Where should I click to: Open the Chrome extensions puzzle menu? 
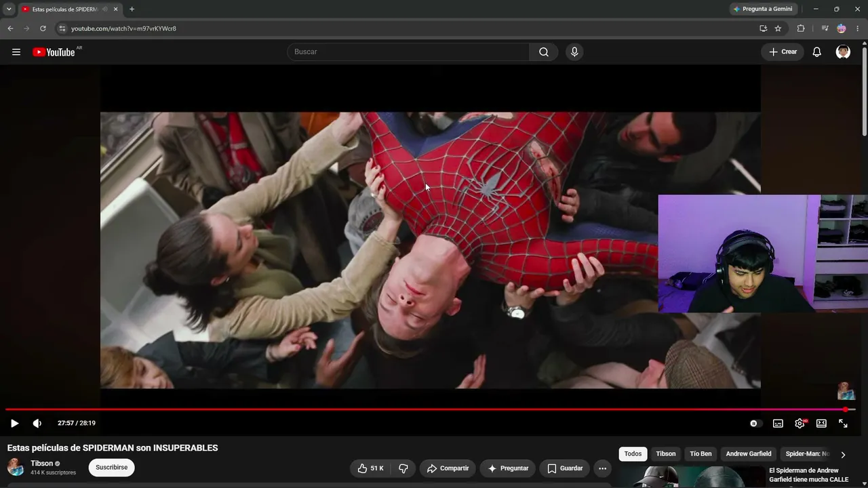click(801, 28)
